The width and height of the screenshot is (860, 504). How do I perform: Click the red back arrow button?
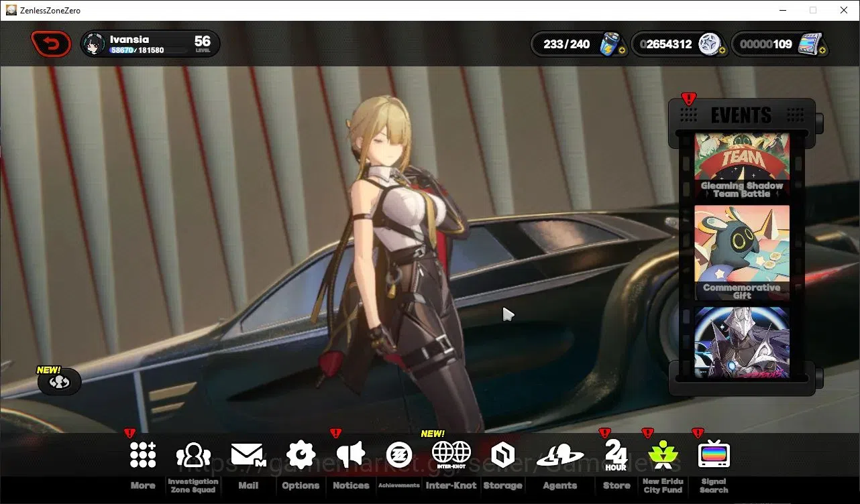(x=51, y=45)
